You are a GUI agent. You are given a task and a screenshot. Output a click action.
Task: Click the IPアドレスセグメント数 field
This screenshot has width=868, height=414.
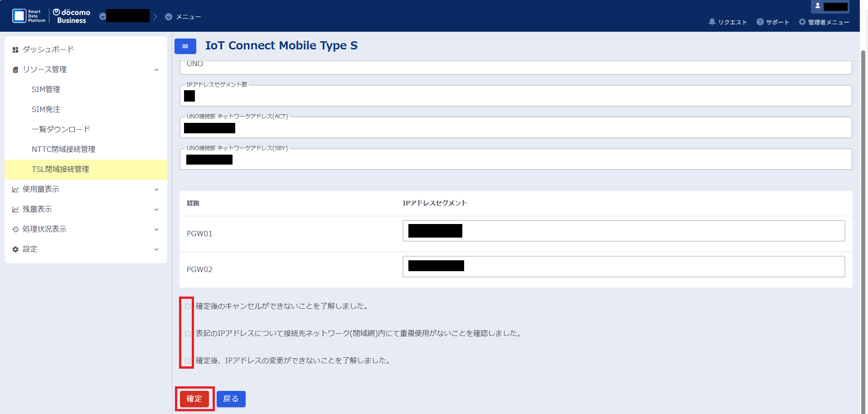tap(516, 96)
